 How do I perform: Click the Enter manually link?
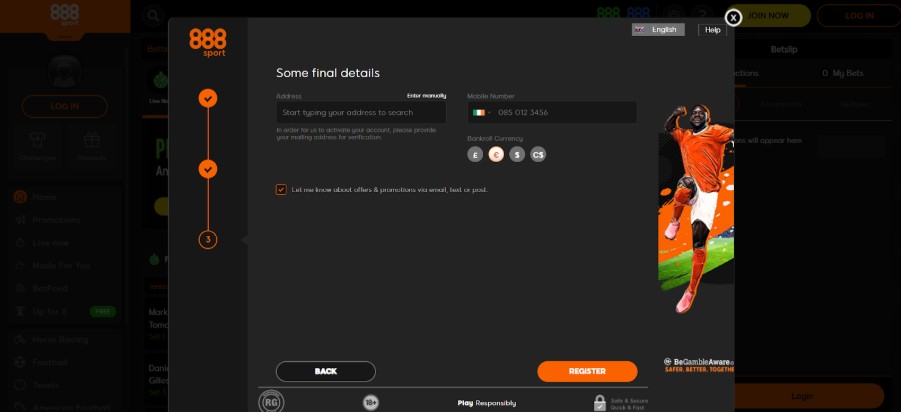coord(426,95)
